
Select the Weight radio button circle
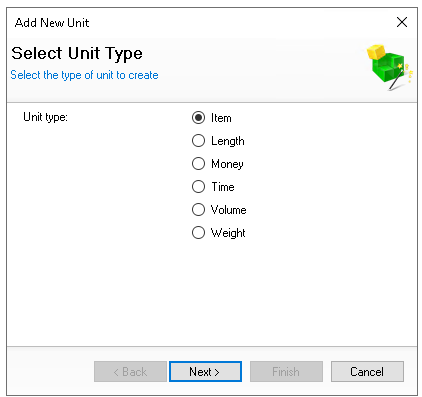coord(198,233)
